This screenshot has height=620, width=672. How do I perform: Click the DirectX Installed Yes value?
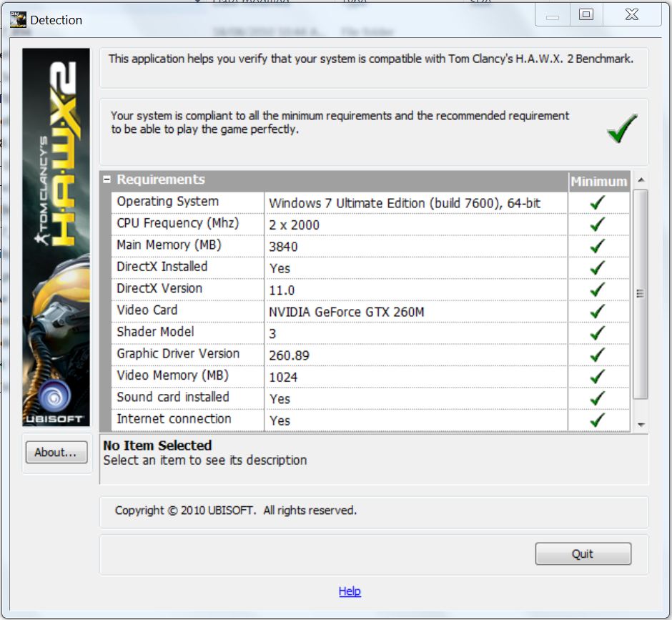[280, 269]
